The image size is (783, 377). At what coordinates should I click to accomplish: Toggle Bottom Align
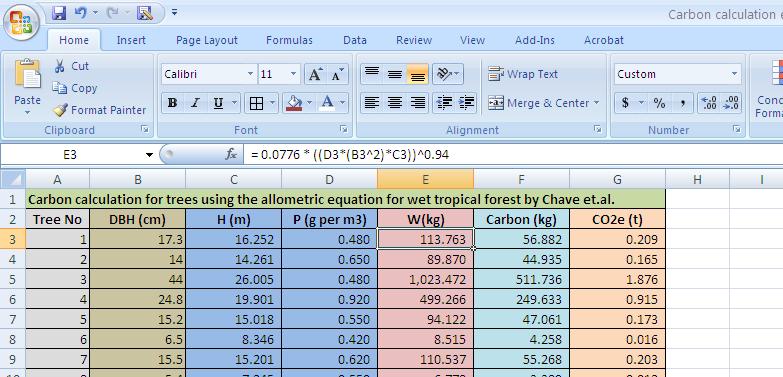pos(417,74)
